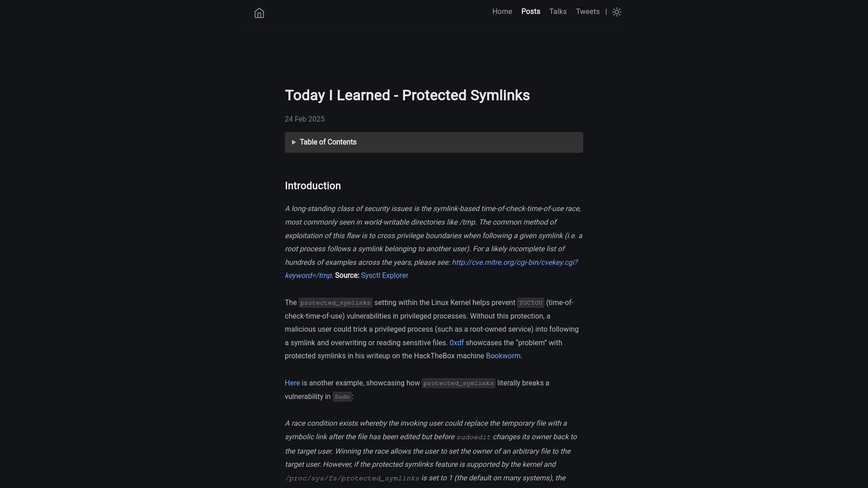This screenshot has width=868, height=488.
Task: Click the Talks navigation icon
Action: click(557, 11)
